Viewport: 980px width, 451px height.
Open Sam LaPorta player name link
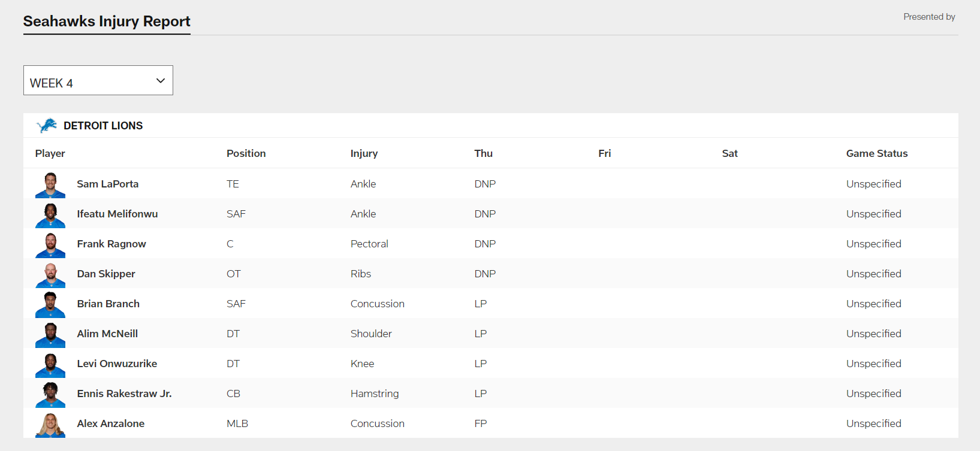[x=107, y=184]
